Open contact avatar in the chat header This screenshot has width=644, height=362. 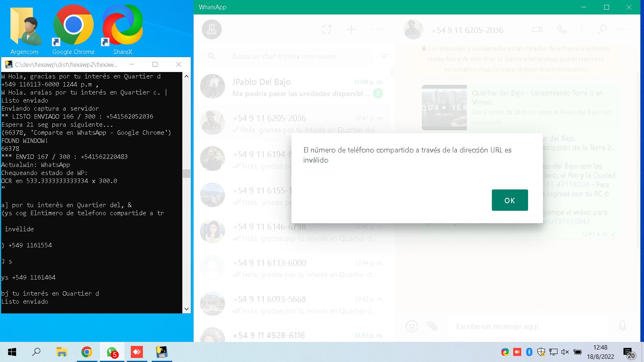[413, 29]
